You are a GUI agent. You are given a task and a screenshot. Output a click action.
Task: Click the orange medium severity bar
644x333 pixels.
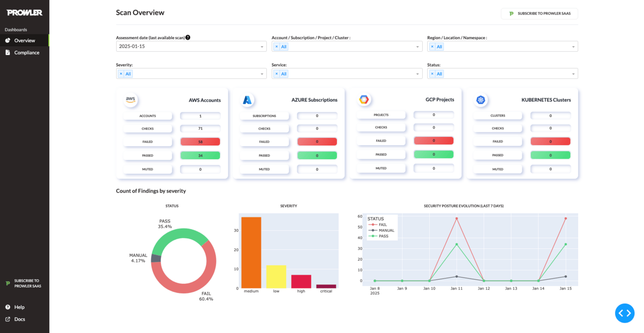pyautogui.click(x=251, y=252)
